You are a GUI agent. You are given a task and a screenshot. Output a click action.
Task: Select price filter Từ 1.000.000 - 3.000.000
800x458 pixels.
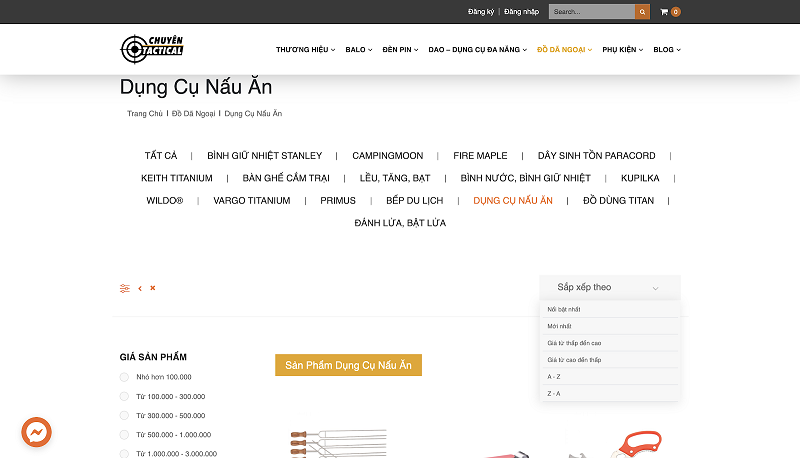124,453
